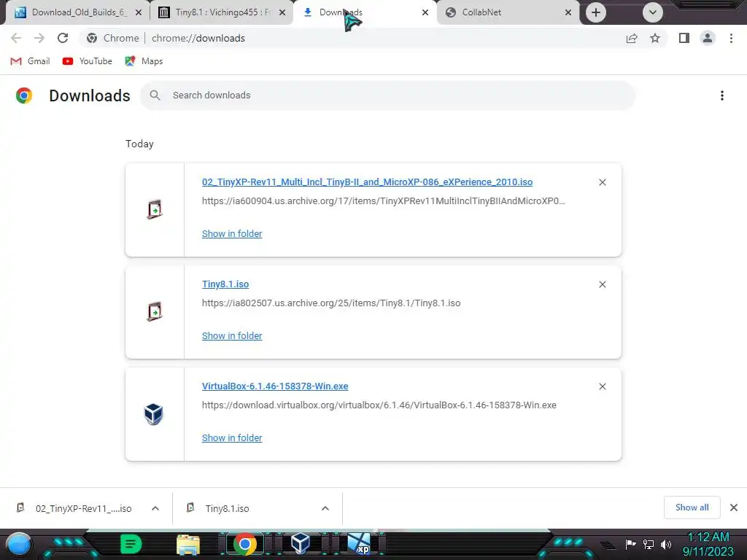Open the tab search dropdown
The width and height of the screenshot is (747, 560).
pos(653,12)
